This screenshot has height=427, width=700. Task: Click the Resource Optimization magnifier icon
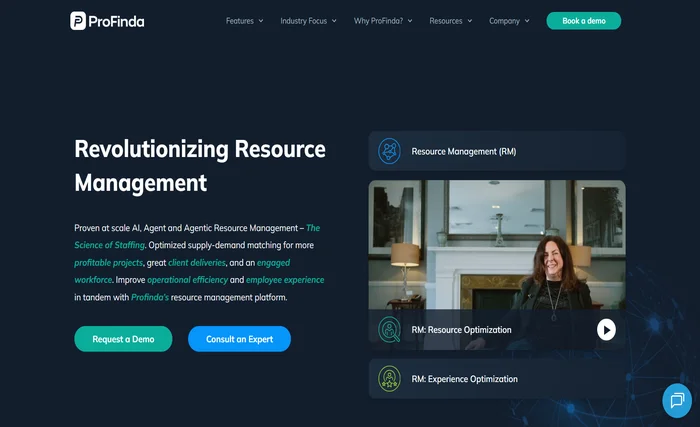click(x=389, y=330)
